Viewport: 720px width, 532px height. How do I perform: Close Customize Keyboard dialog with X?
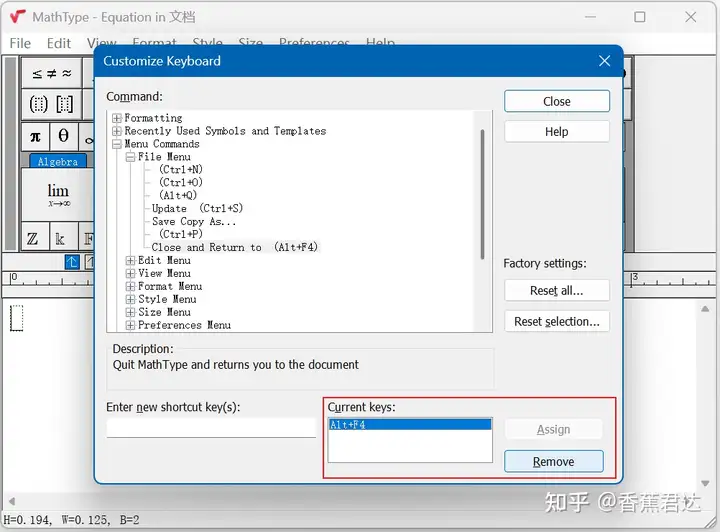coord(604,61)
